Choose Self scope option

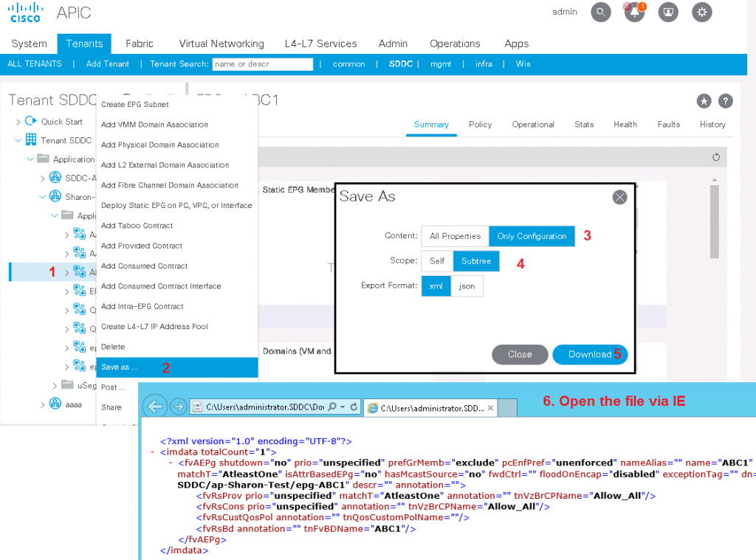437,261
